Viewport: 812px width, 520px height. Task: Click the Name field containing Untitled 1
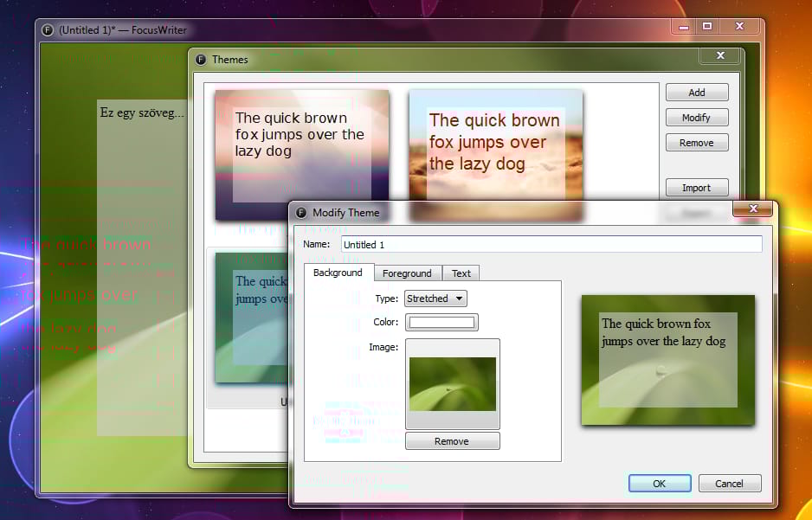point(551,245)
